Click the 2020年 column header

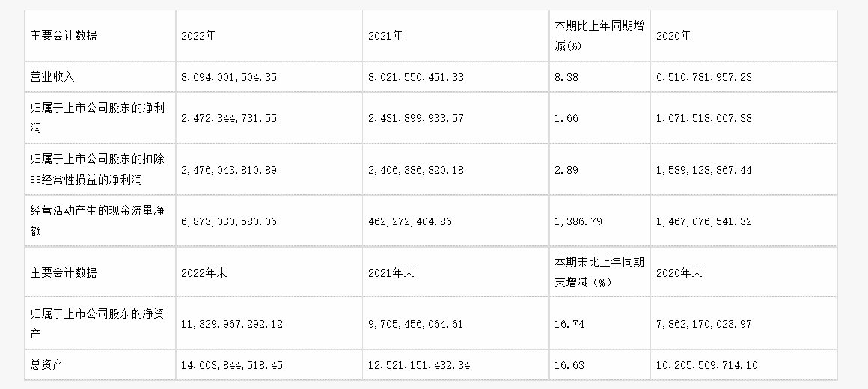click(744, 36)
